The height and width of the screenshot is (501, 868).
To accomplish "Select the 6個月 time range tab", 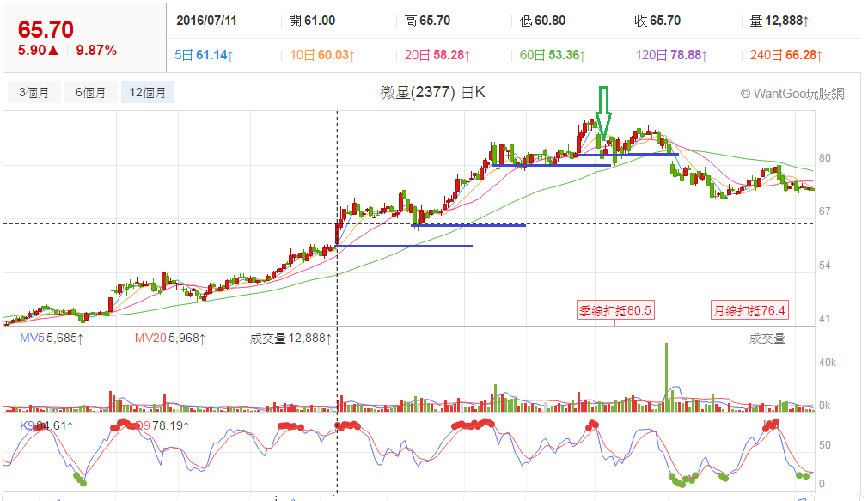I will [91, 93].
